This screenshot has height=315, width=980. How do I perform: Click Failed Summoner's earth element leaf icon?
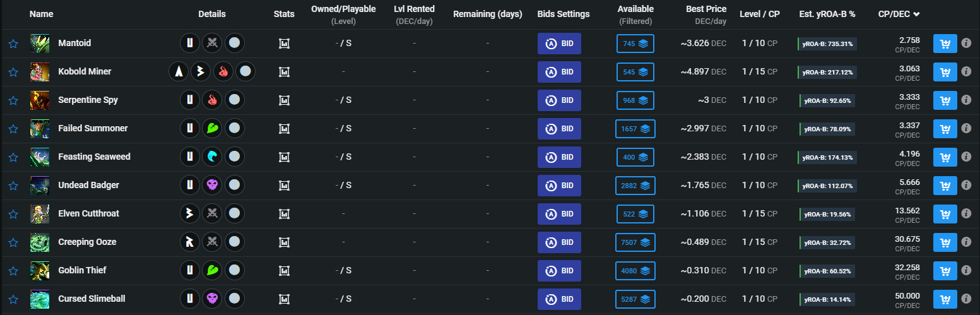tap(212, 129)
